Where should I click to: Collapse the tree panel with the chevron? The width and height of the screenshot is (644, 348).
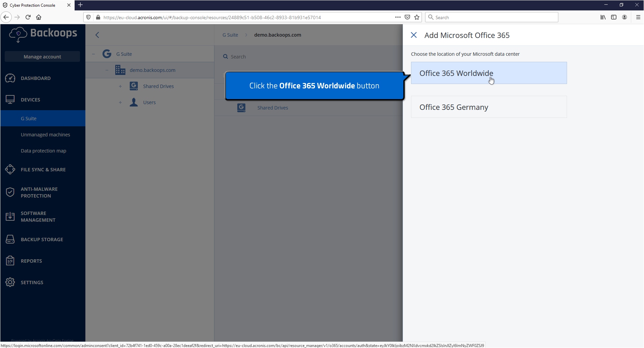[97, 35]
